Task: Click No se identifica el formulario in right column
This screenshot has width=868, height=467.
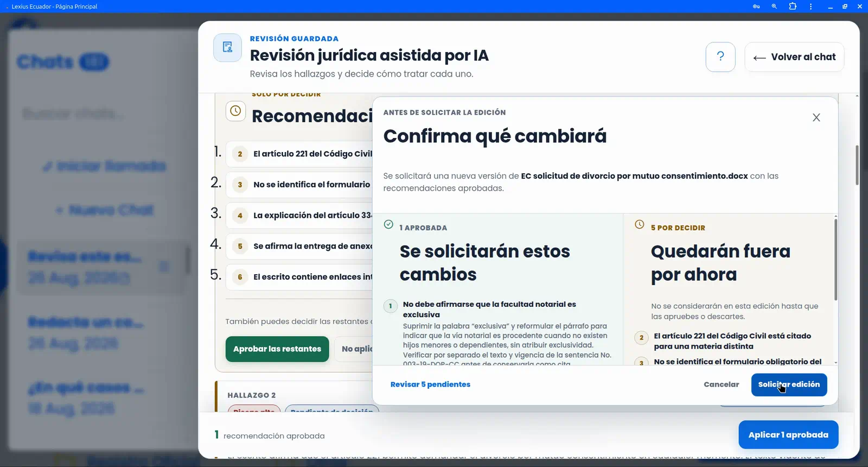Action: (x=737, y=362)
